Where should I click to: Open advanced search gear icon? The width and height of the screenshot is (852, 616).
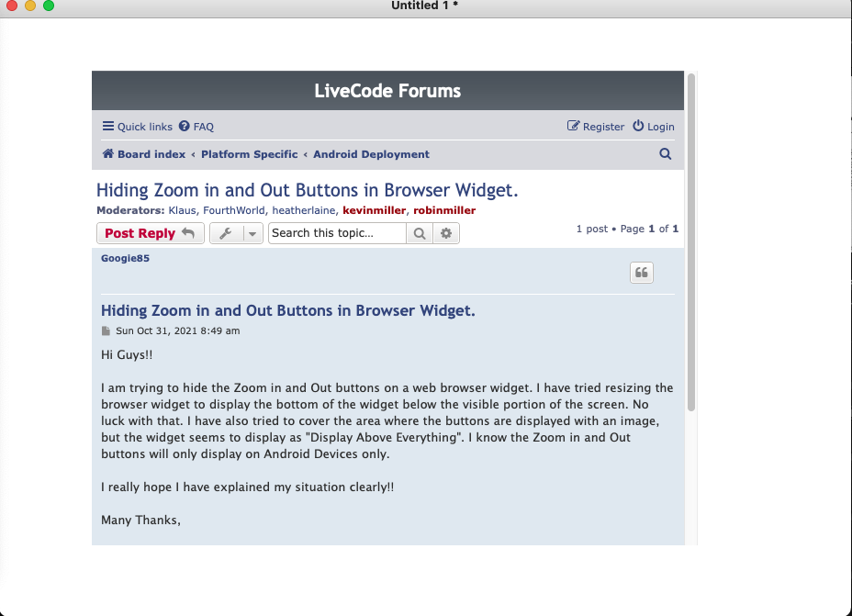click(446, 233)
